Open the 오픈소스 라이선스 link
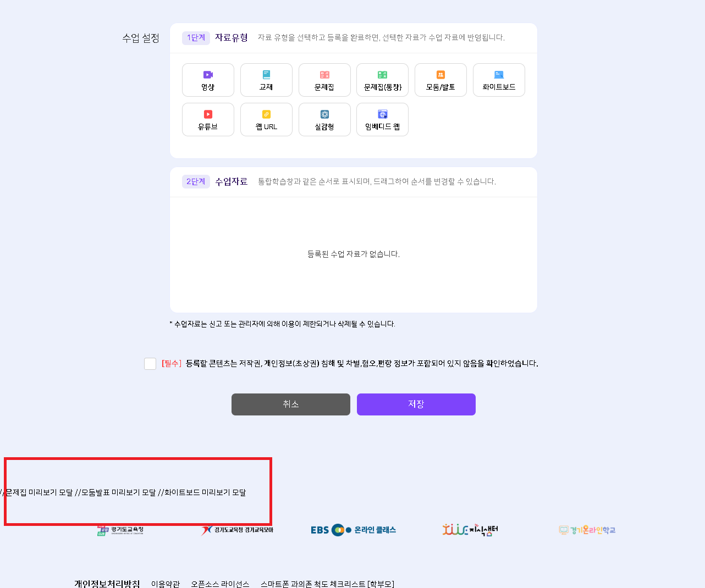The image size is (705, 588). [x=220, y=584]
